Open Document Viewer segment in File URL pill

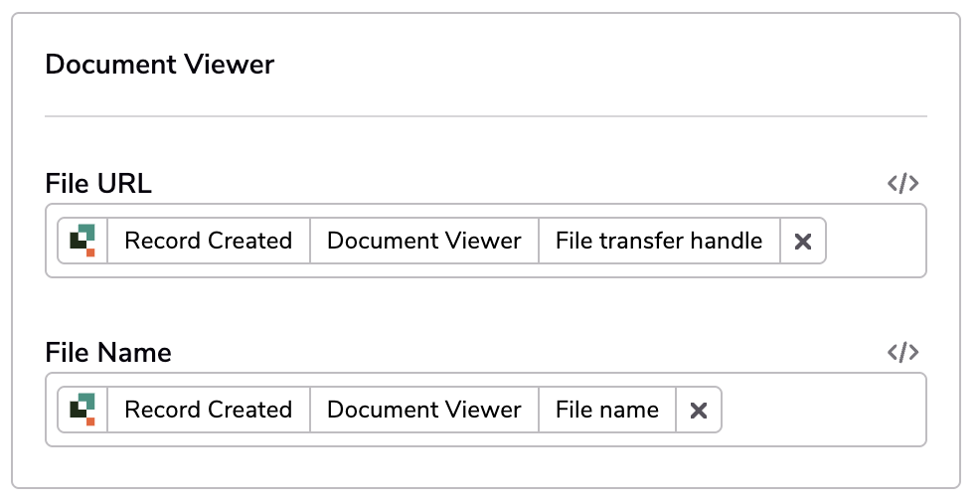(424, 242)
